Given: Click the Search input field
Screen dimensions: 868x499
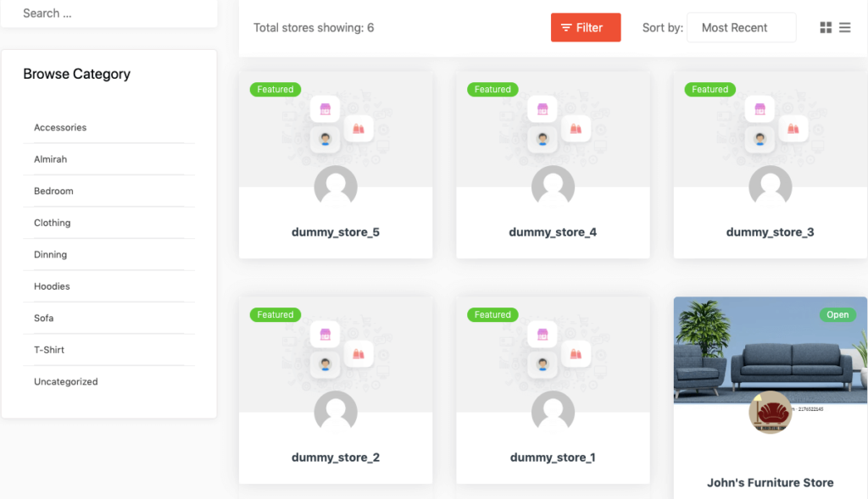Looking at the screenshot, I should (109, 14).
